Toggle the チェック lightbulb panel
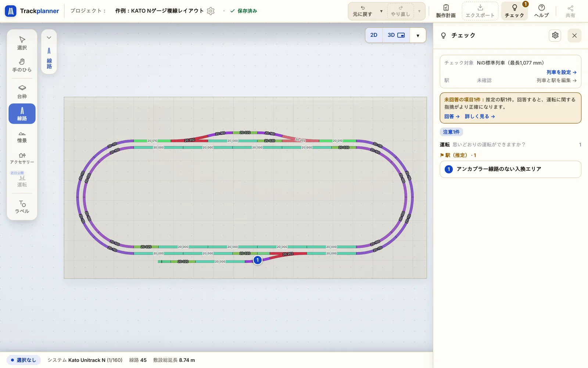 tap(514, 11)
